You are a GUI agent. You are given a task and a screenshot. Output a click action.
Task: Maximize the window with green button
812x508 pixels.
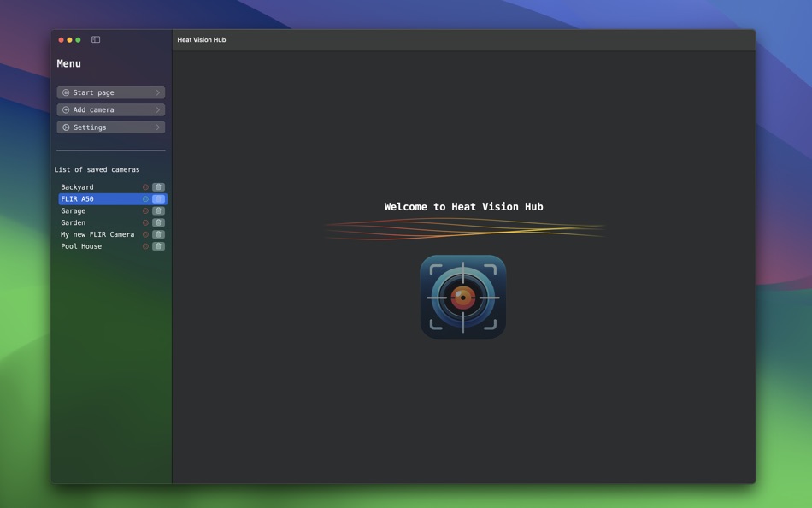[x=78, y=40]
